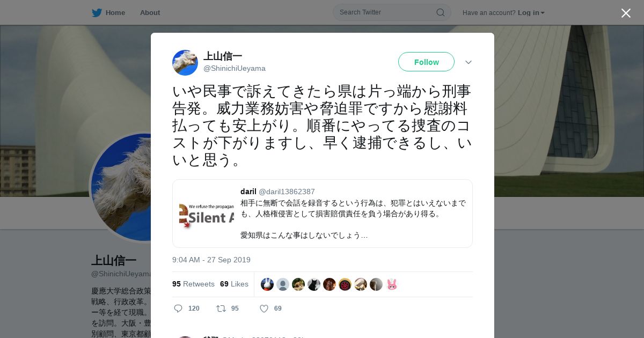Click the first liker avatar
The height and width of the screenshot is (338, 644).
(x=267, y=284)
